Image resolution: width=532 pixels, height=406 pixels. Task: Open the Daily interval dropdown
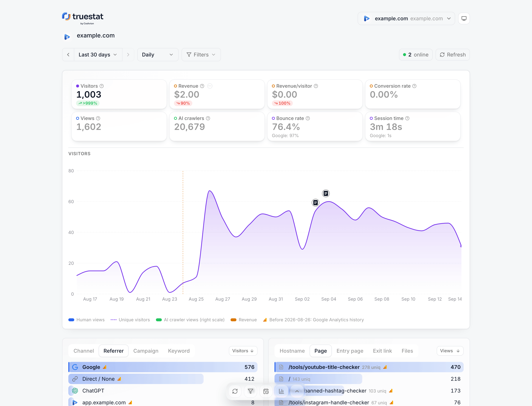tap(158, 55)
